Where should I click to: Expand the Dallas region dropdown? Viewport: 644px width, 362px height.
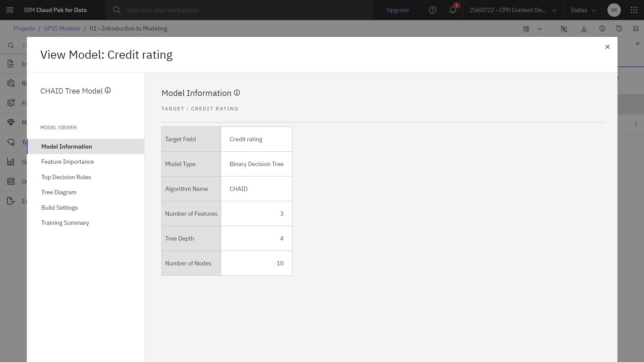tap(584, 10)
